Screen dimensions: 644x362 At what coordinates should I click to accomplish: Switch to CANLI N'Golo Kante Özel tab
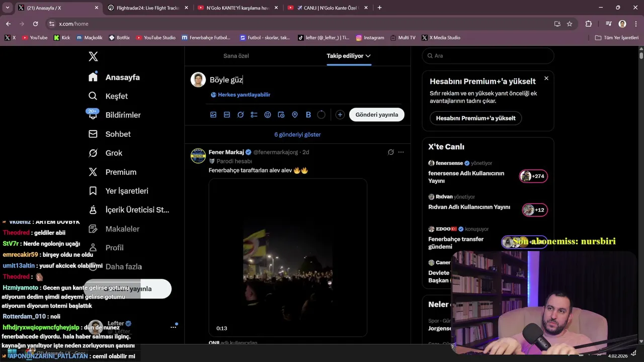[327, 8]
